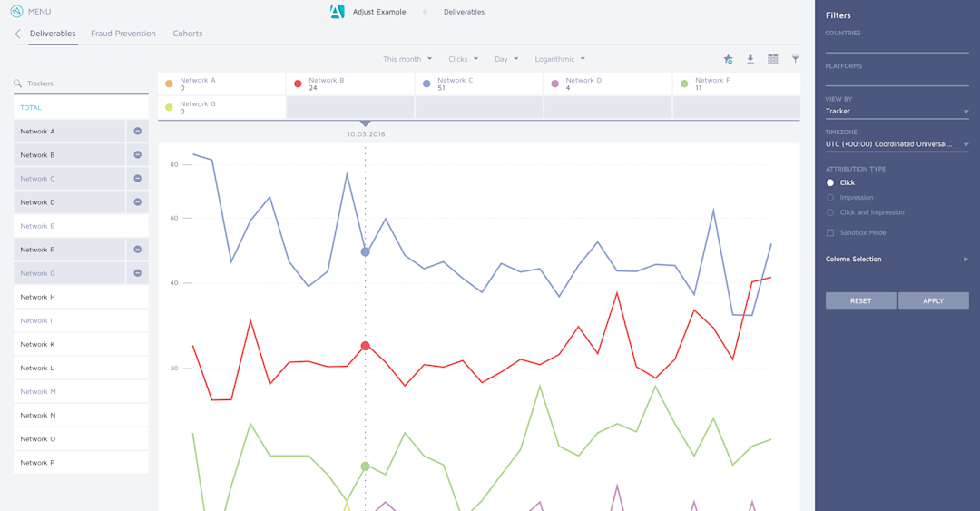The width and height of the screenshot is (980, 511).
Task: Click the Adjust logo beside Adjust Example
Action: pos(337,11)
